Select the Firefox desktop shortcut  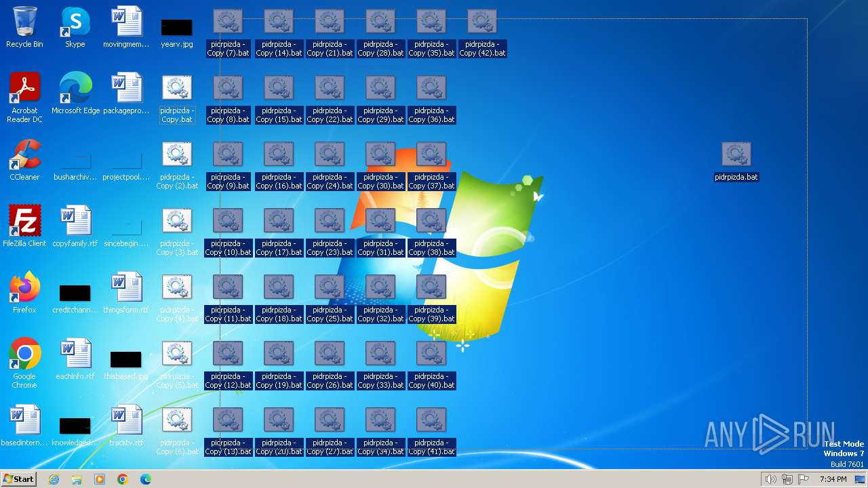24,293
